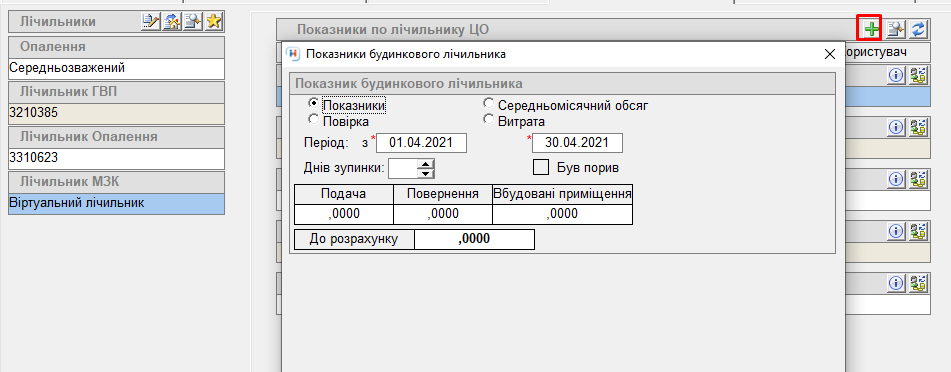The width and height of the screenshot is (951, 372).
Task: Click the Показник будинкового лічильника group title
Action: tap(409, 83)
